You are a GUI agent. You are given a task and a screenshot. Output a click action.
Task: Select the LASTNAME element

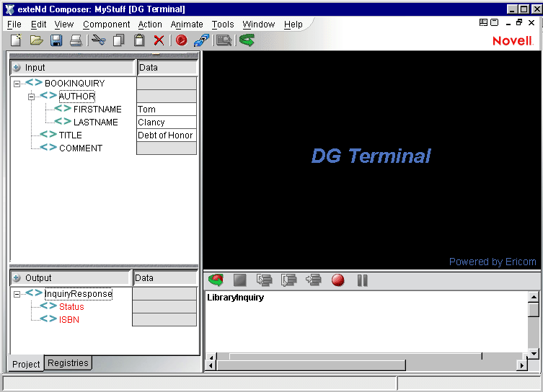pos(96,122)
